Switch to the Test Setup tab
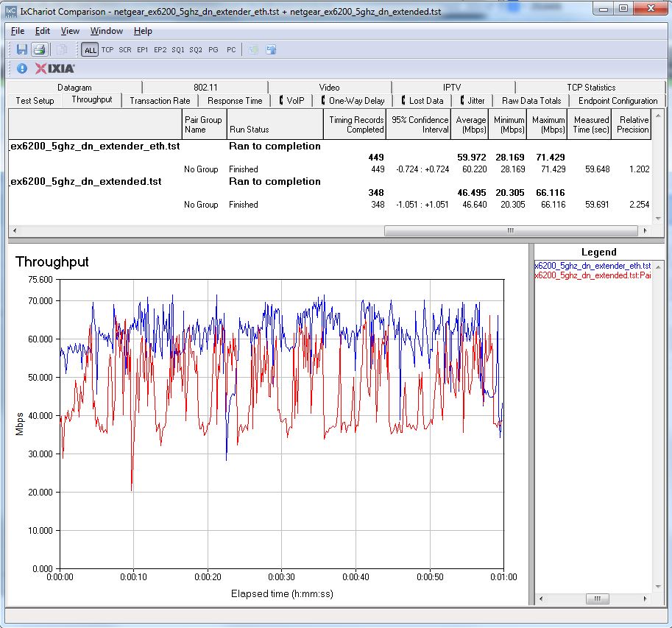This screenshot has height=628, width=672. click(35, 101)
